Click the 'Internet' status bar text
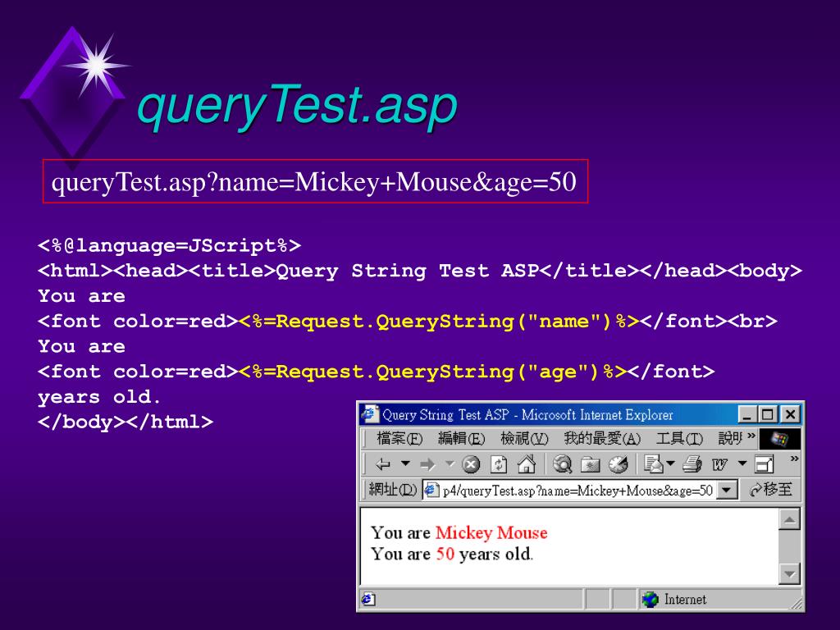This screenshot has width=840, height=630. pyautogui.click(x=685, y=599)
